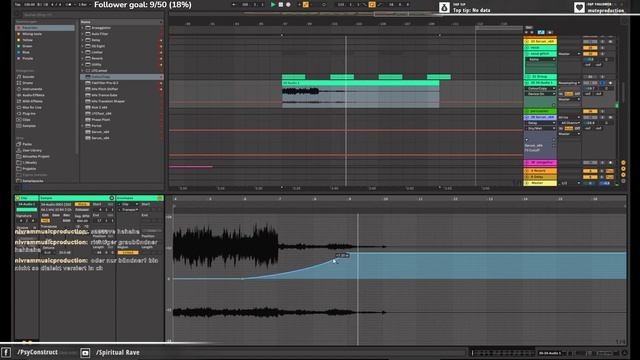The image size is (640, 360).
Task: Open the Device On automation parameter chooser
Action: (x=540, y=94)
